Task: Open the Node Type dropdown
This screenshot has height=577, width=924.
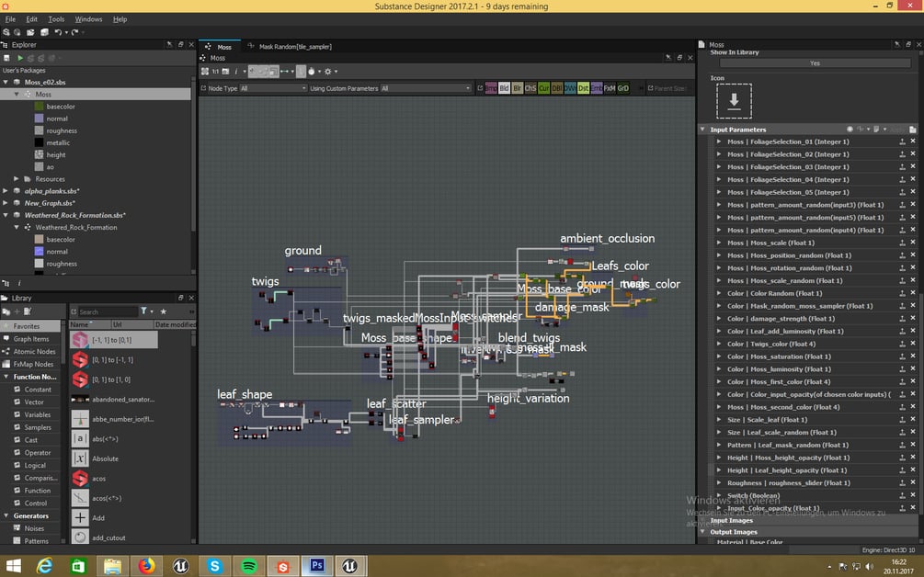Action: point(273,88)
